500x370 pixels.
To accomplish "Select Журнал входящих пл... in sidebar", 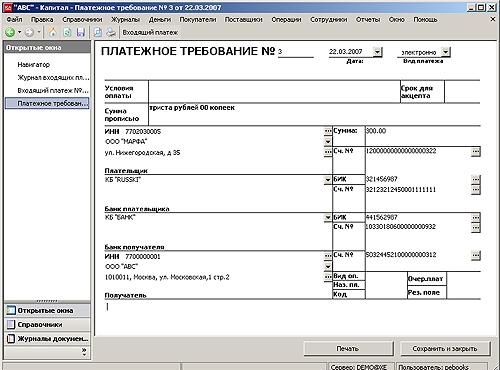I will click(53, 78).
